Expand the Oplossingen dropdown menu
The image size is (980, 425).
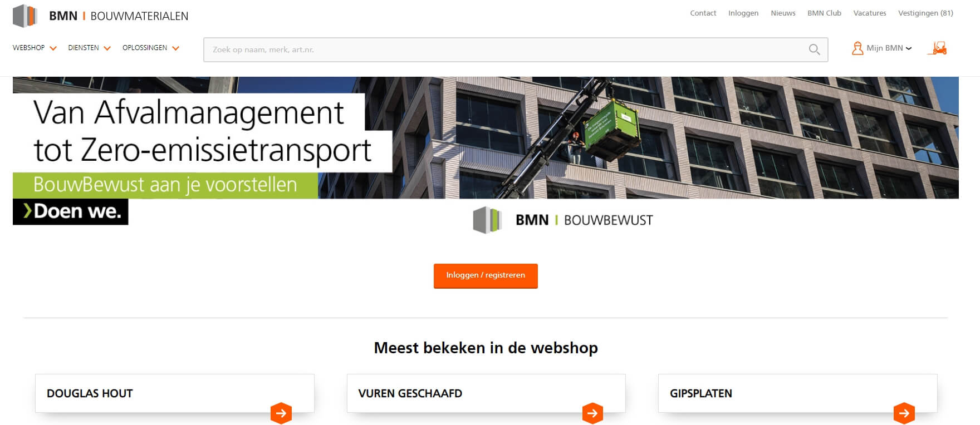point(151,48)
